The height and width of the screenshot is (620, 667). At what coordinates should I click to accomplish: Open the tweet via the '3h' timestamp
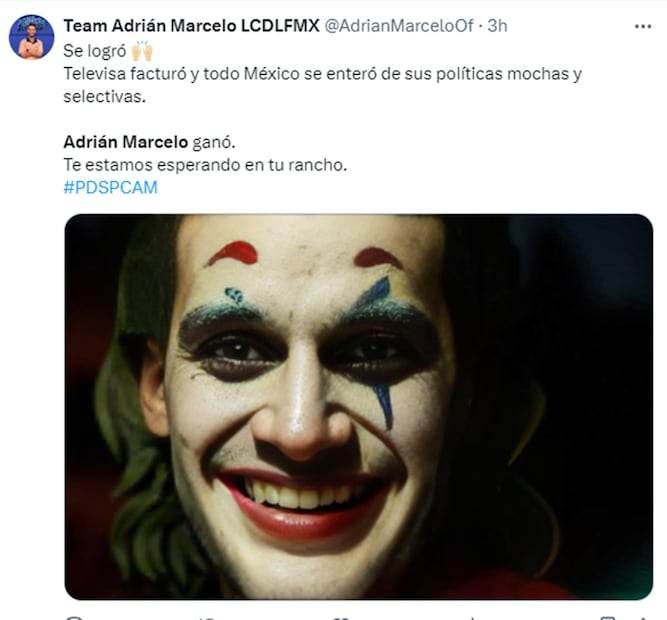(x=497, y=25)
